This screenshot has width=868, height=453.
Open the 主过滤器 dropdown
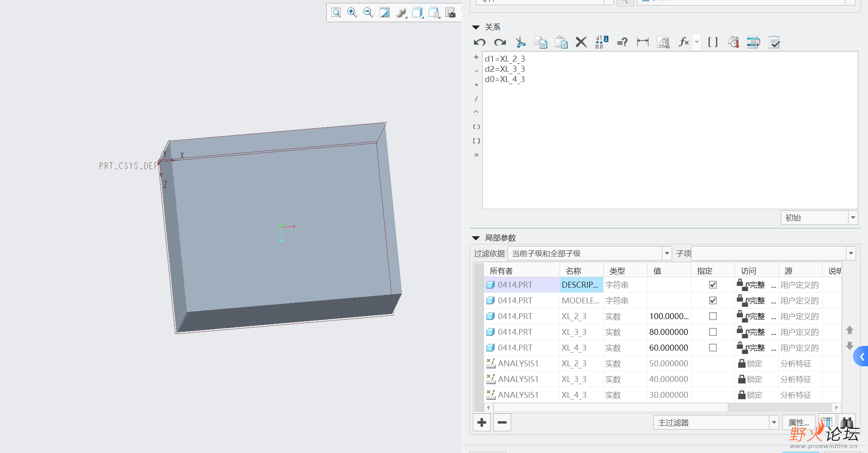pos(774,422)
